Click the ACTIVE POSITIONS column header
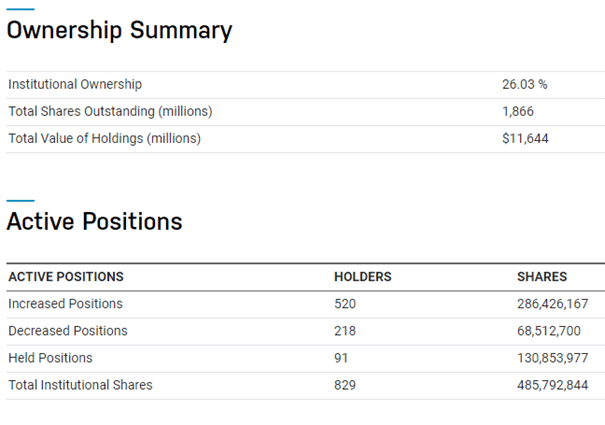 66,277
